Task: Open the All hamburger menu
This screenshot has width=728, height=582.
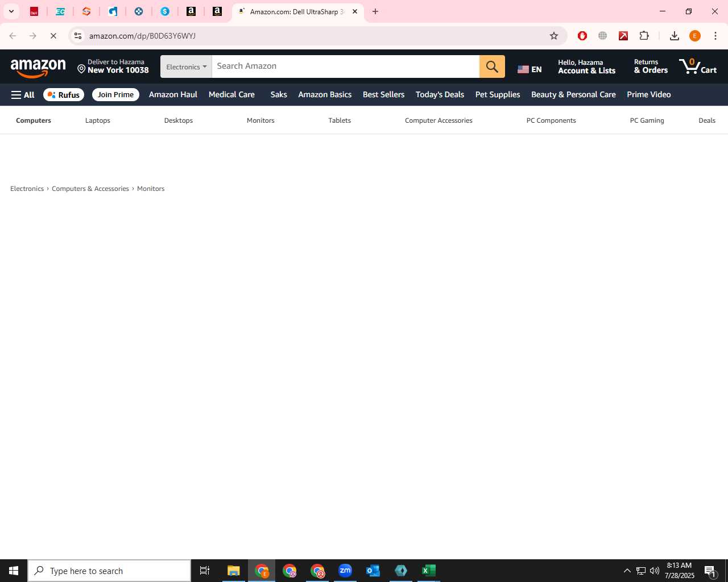Action: tap(23, 95)
